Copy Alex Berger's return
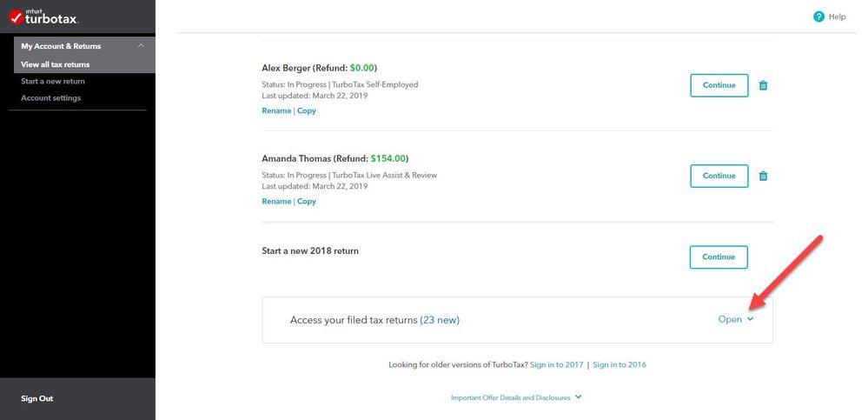Image resolution: width=868 pixels, height=420 pixels. pyautogui.click(x=307, y=110)
